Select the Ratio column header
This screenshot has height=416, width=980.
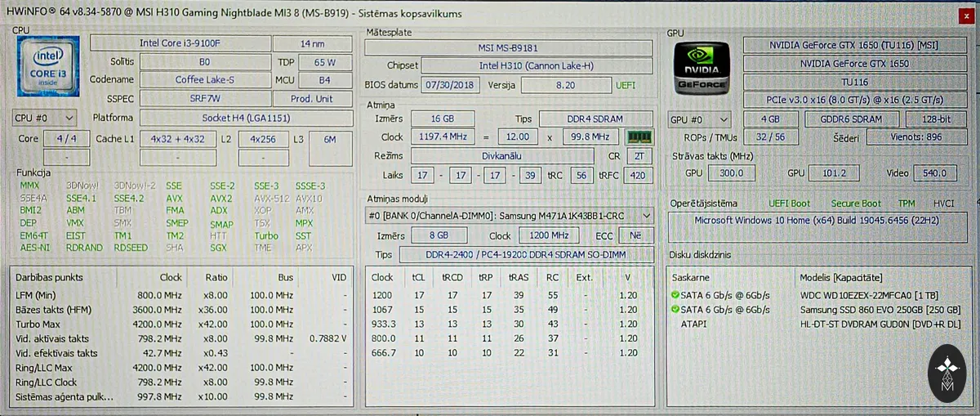[x=215, y=278]
